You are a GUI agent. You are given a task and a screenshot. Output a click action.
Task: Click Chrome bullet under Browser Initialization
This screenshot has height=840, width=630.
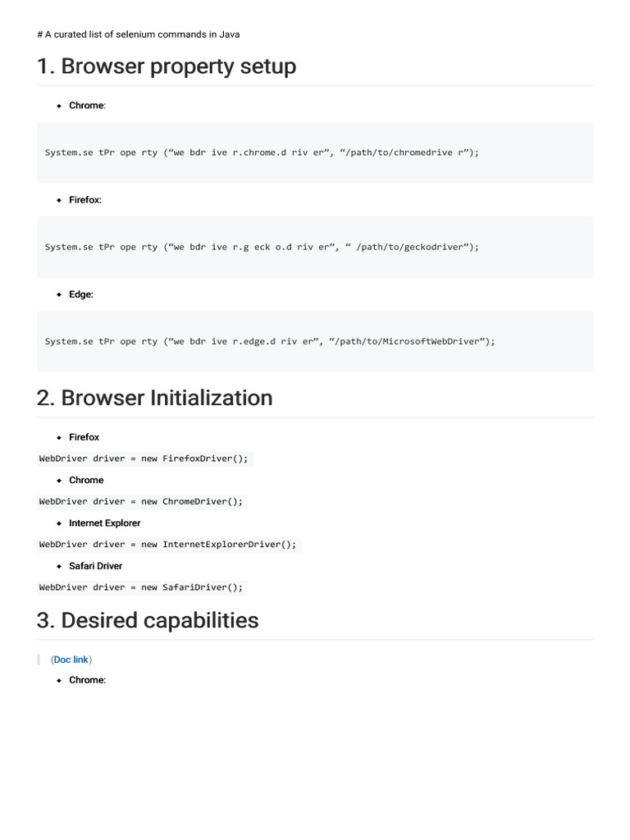coord(86,480)
